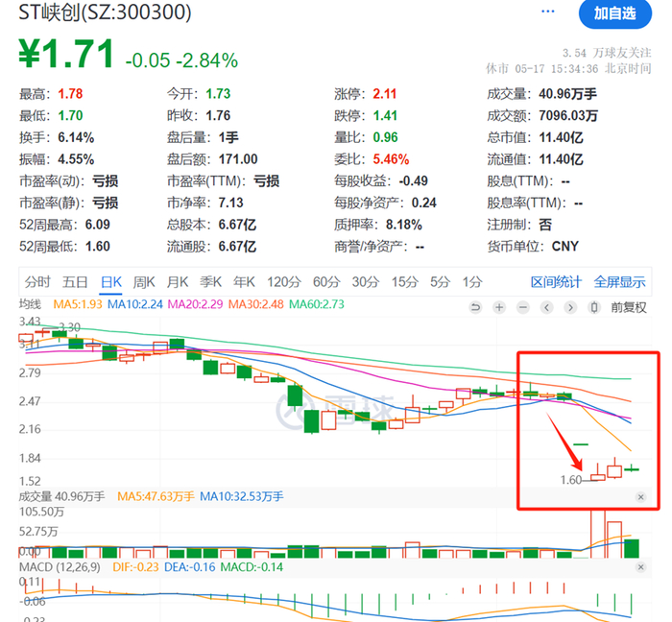Click the MACD (12,26,9) indicator label
The height and width of the screenshot is (622, 672).
[60, 567]
